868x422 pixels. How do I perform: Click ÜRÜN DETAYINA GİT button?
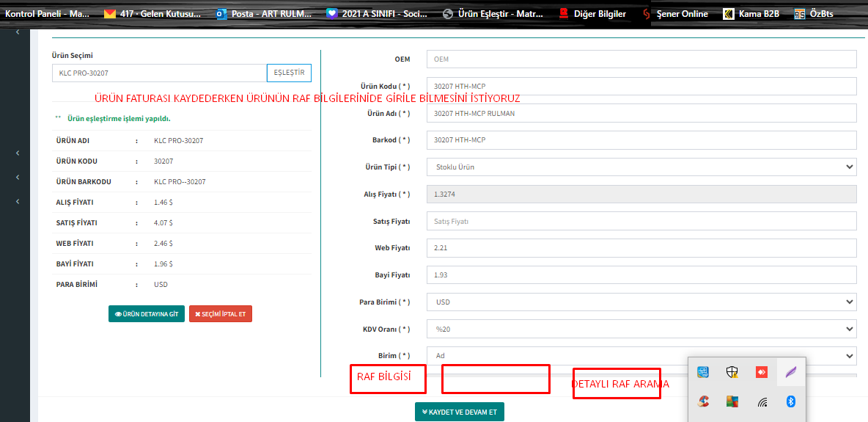[x=147, y=314]
